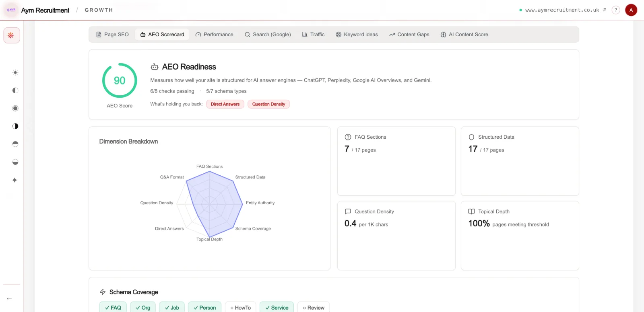Click the Q&A Format radar label

(x=172, y=177)
